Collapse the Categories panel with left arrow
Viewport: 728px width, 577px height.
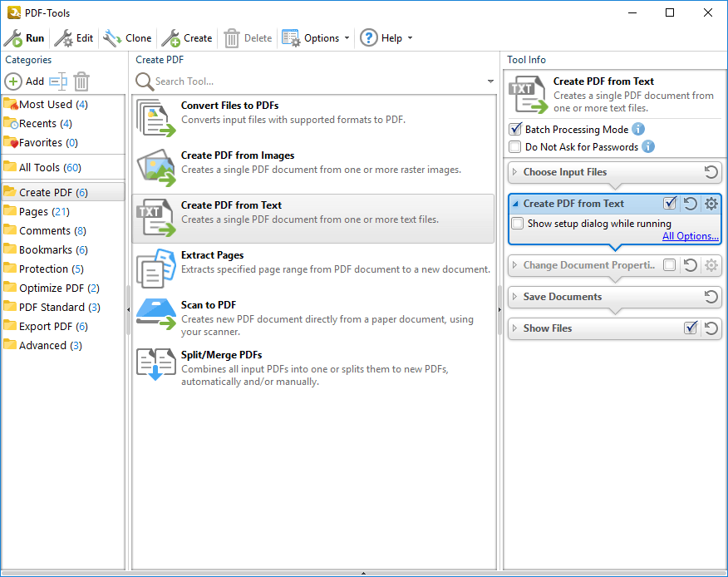coord(128,309)
